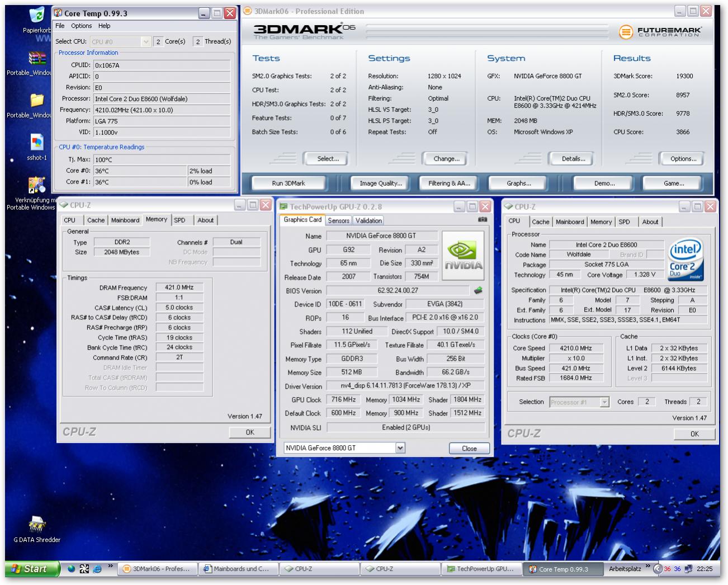The image size is (728, 585).
Task: Click the BIOS Version field 62.92.24.00.27
Action: pos(398,291)
